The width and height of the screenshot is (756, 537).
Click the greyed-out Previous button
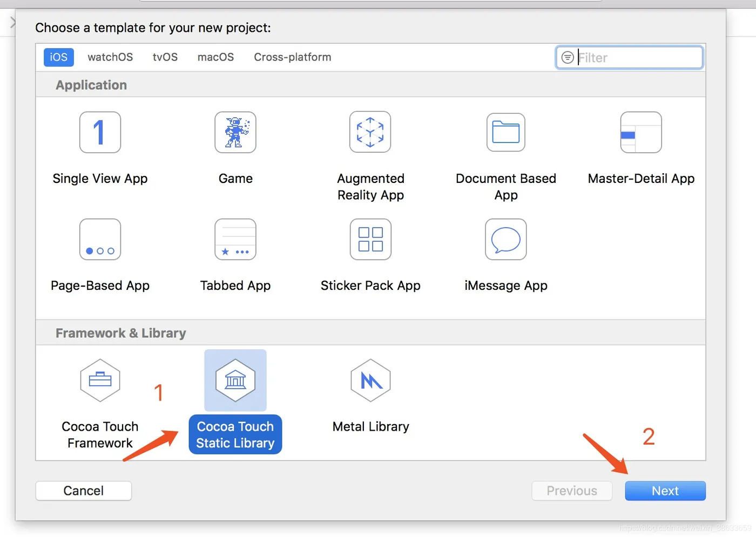point(572,491)
